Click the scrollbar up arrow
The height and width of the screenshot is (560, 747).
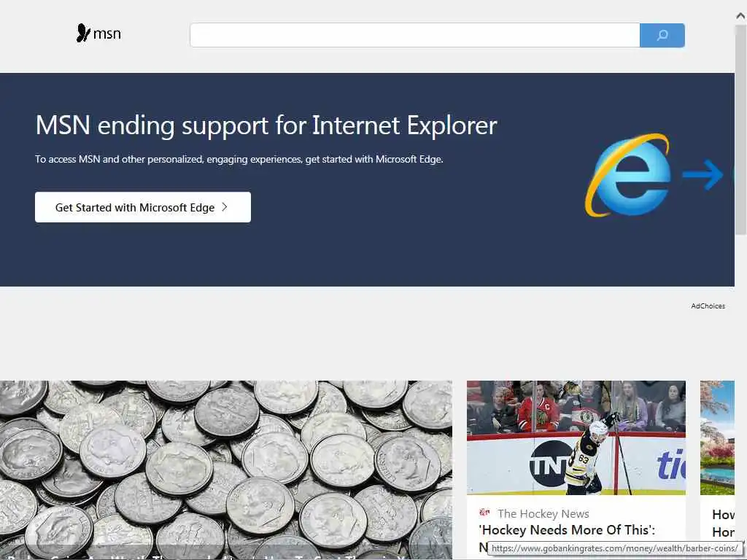point(741,16)
